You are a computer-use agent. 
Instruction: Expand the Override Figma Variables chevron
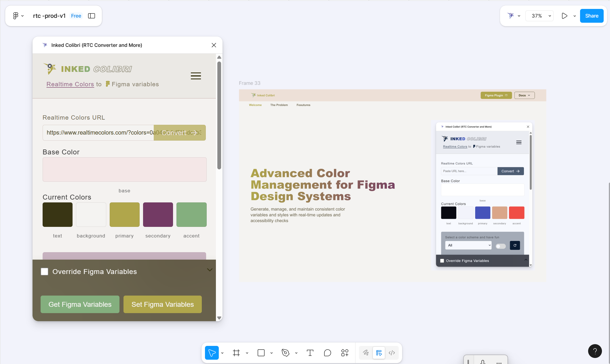tap(210, 270)
